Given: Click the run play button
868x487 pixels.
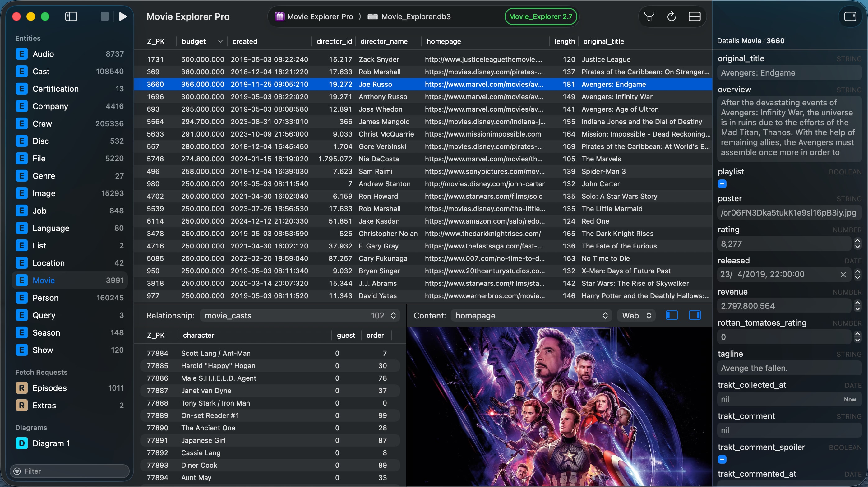Looking at the screenshot, I should tap(123, 16).
